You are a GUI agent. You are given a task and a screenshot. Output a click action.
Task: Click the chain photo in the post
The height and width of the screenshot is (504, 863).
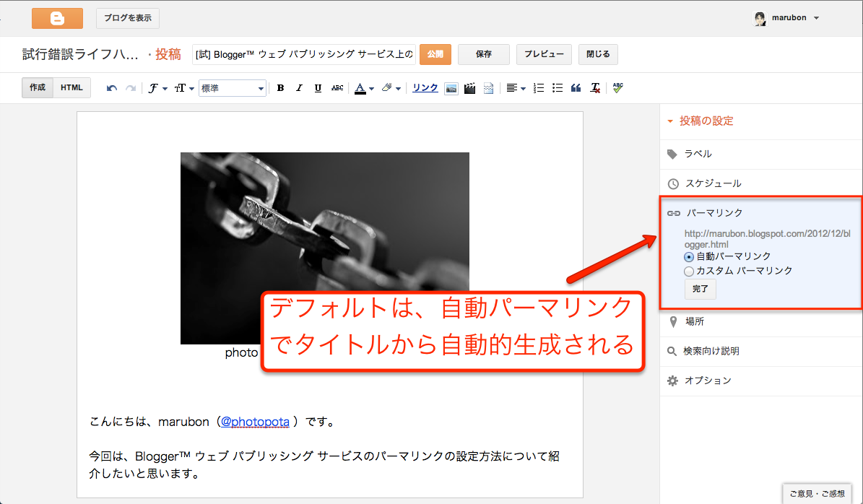tap(325, 248)
